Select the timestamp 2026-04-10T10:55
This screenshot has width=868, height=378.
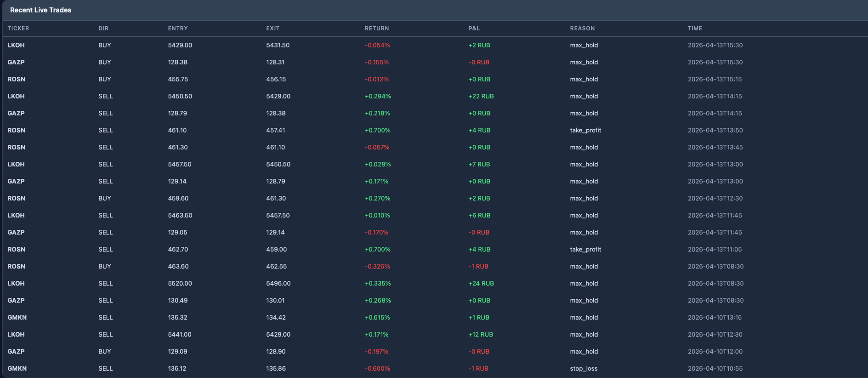pyautogui.click(x=715, y=369)
